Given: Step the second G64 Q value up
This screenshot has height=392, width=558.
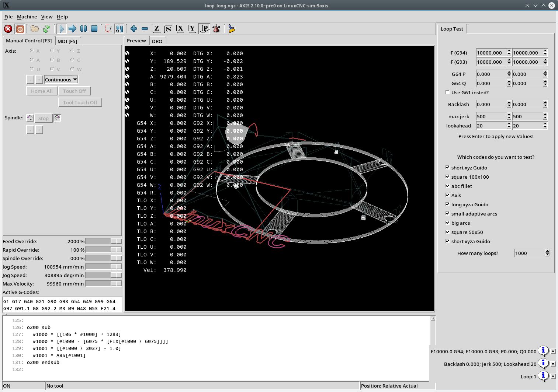Looking at the screenshot, I should [545, 81].
